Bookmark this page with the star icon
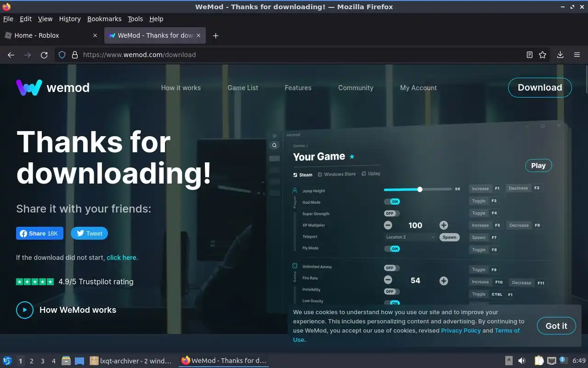This screenshot has height=368, width=588. tap(543, 55)
